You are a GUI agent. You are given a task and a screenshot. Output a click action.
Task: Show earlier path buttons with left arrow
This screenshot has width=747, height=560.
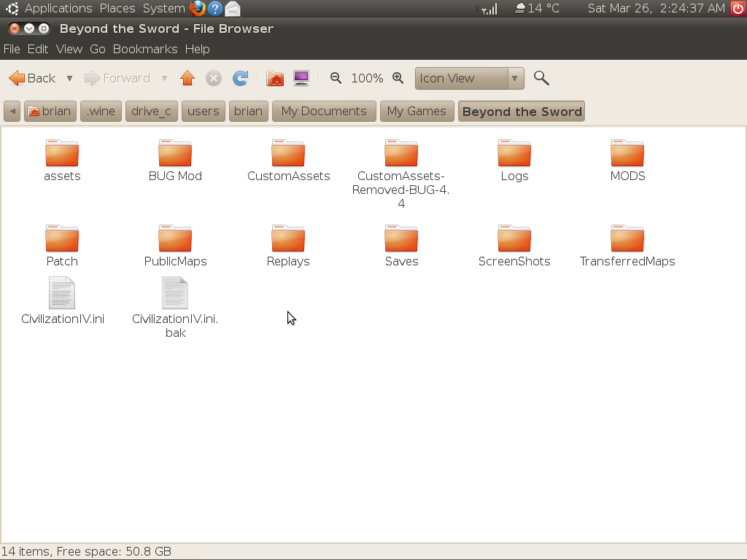tap(12, 112)
